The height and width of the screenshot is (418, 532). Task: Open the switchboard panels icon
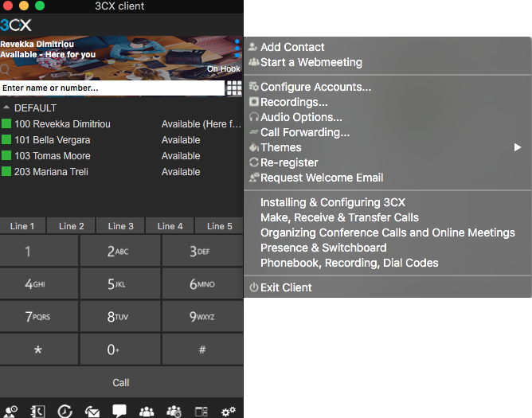pyautogui.click(x=201, y=412)
